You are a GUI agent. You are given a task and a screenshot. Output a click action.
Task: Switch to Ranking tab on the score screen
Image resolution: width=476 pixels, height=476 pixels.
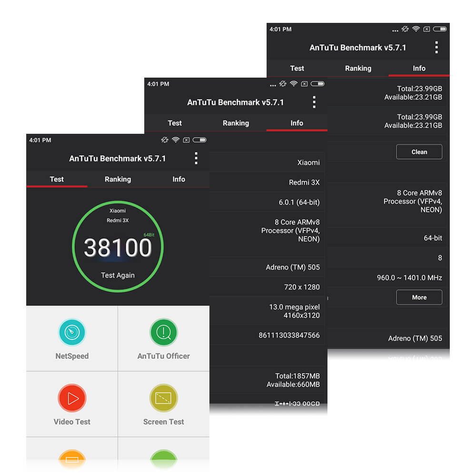pos(118,179)
